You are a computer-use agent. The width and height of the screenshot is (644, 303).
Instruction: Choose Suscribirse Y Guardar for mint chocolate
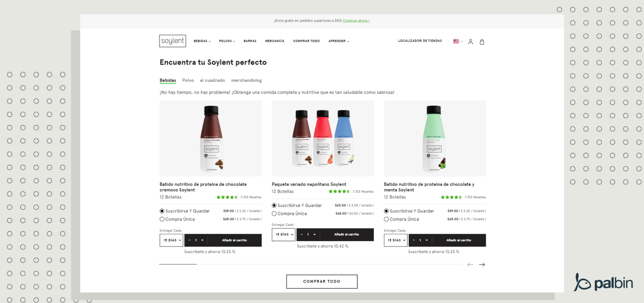(x=386, y=211)
